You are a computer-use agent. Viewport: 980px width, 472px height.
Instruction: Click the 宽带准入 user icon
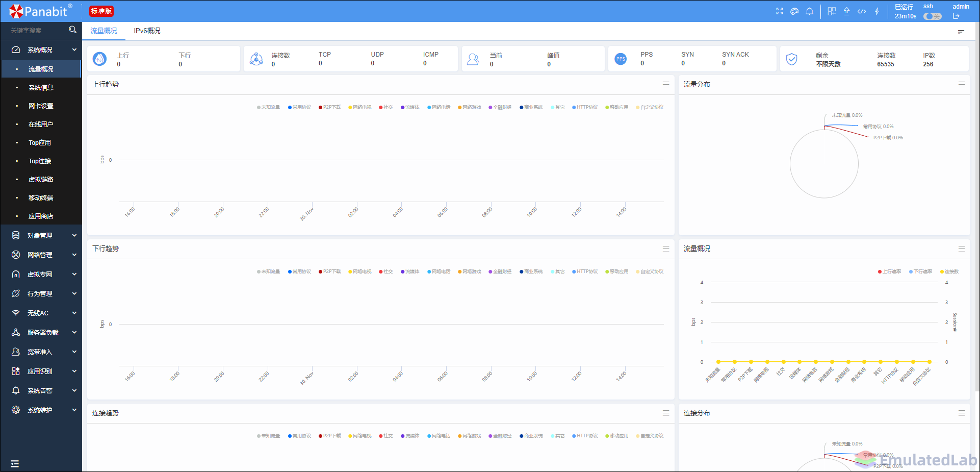coord(16,352)
